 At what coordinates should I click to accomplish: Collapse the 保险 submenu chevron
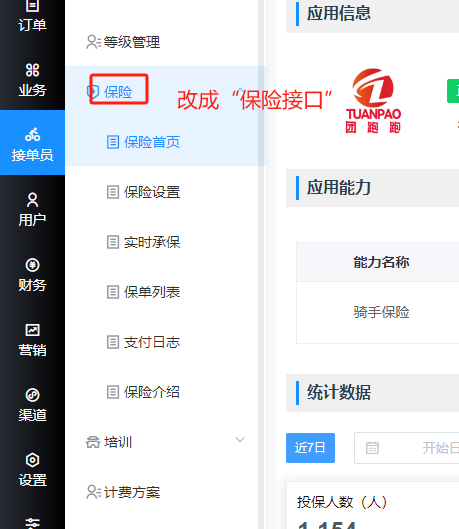click(x=240, y=90)
